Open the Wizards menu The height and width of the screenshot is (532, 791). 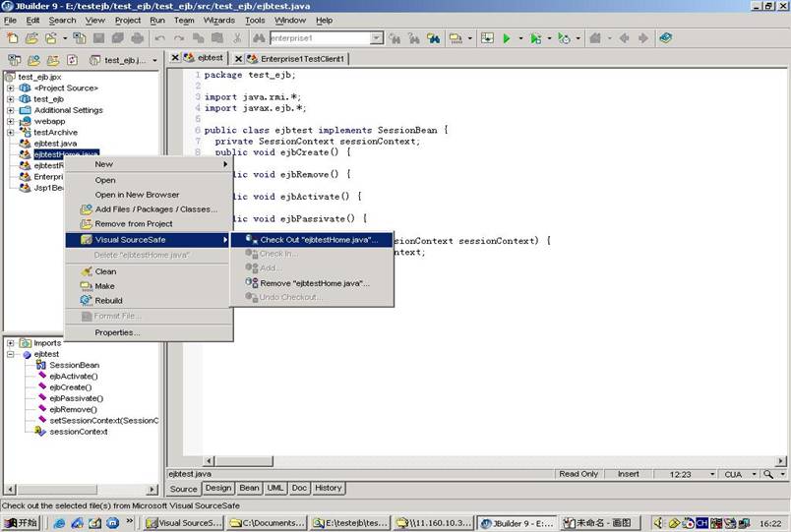219,21
